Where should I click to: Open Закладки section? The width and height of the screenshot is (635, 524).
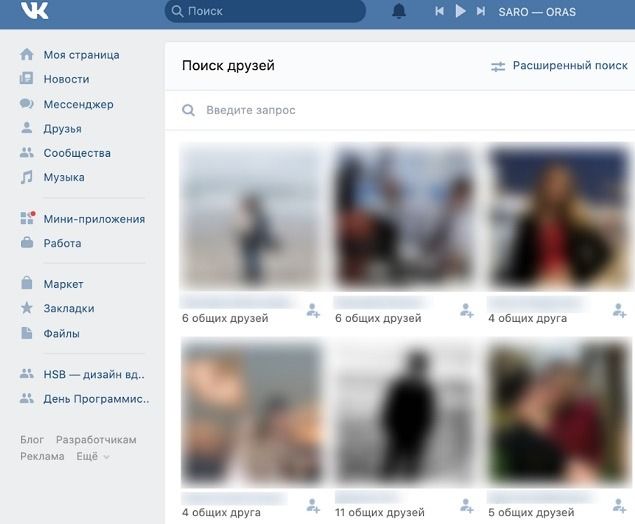[69, 309]
